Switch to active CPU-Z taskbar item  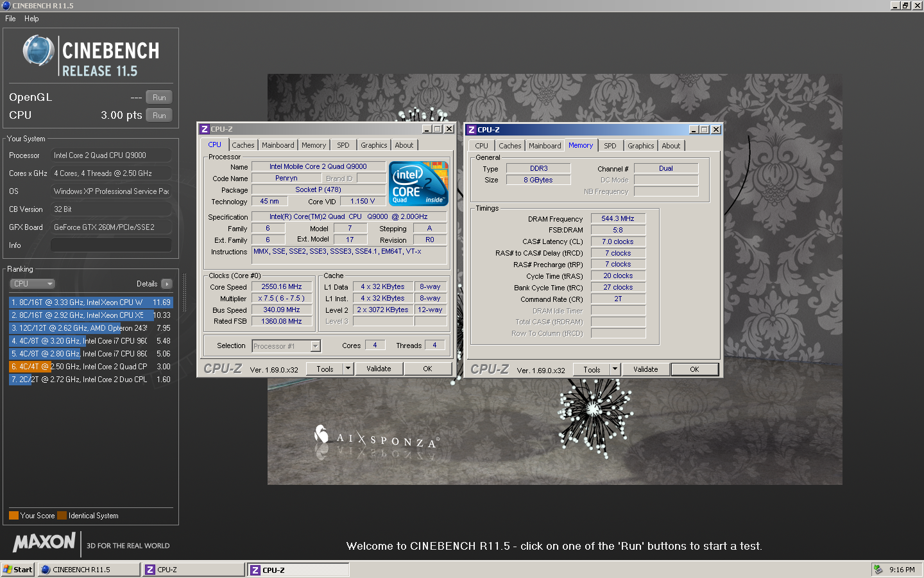[x=299, y=570]
